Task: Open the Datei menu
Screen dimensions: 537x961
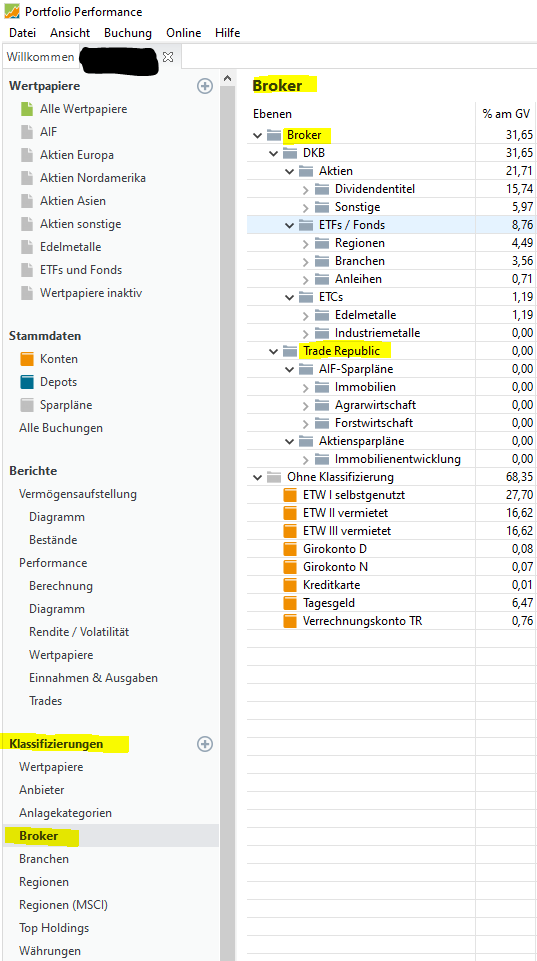Action: tap(23, 32)
